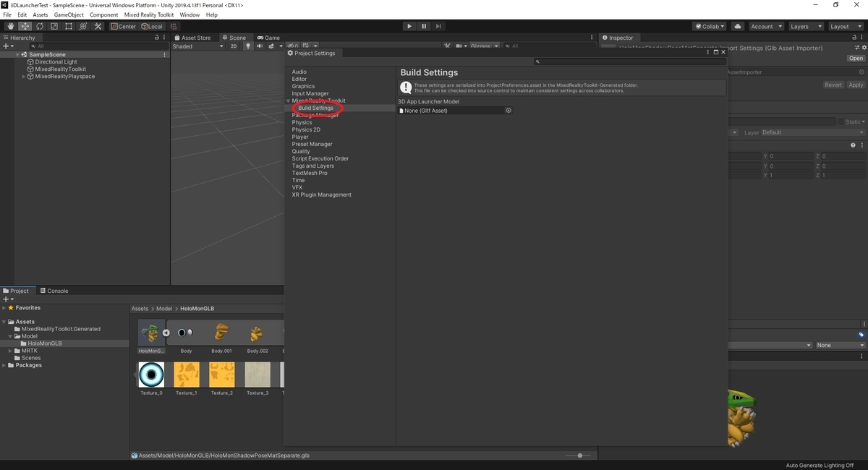Start Play mode

[x=409, y=26]
